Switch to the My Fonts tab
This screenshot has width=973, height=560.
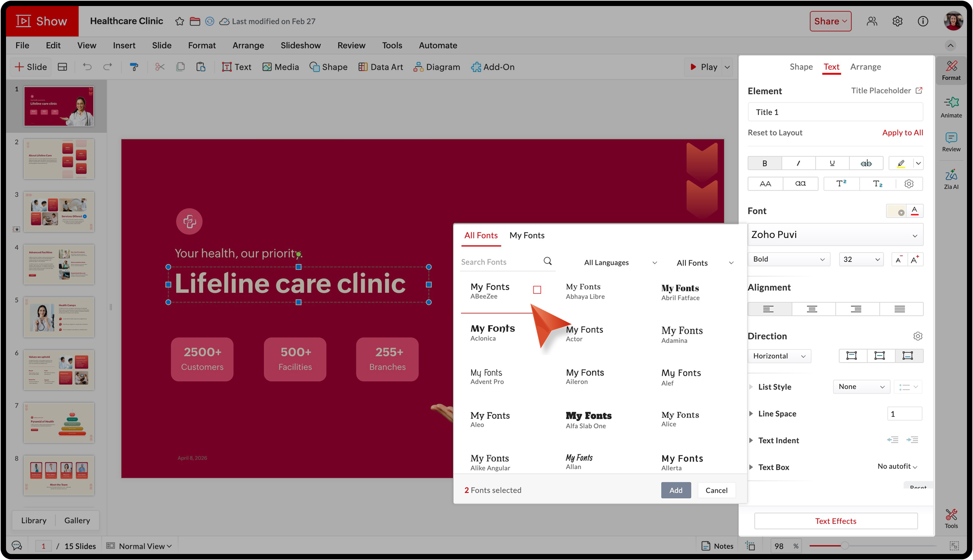click(x=527, y=235)
